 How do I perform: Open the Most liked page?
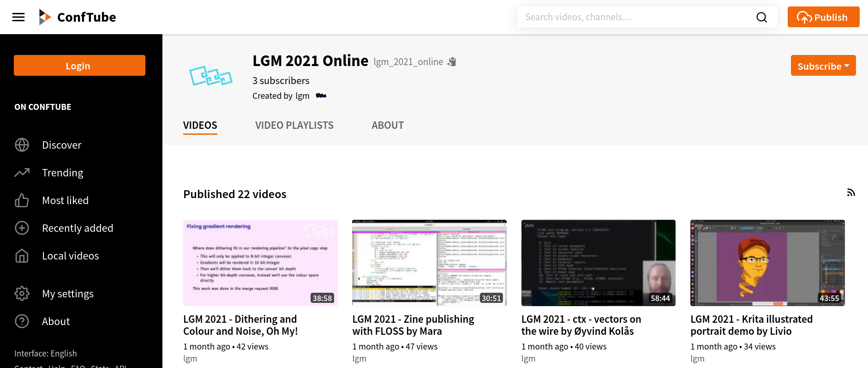coord(65,200)
